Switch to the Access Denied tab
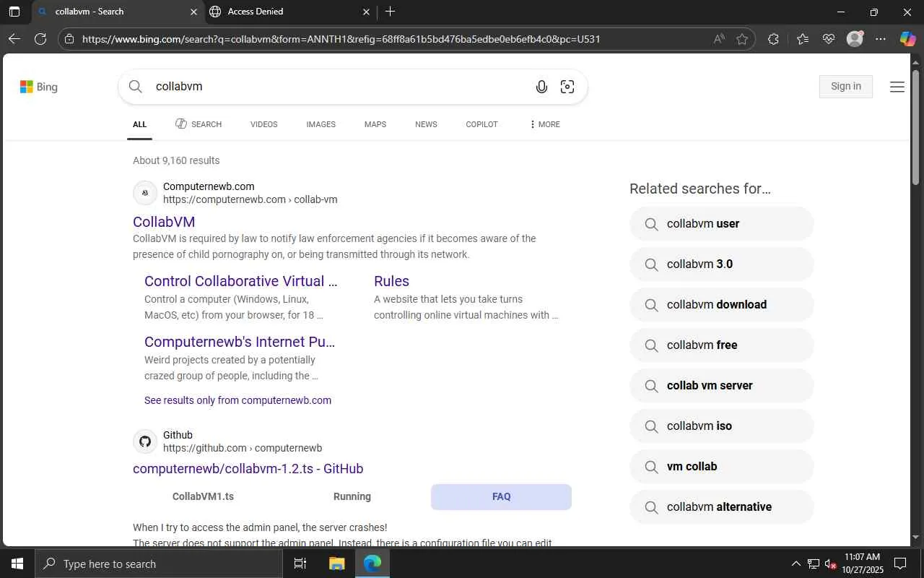924x578 pixels. click(289, 12)
